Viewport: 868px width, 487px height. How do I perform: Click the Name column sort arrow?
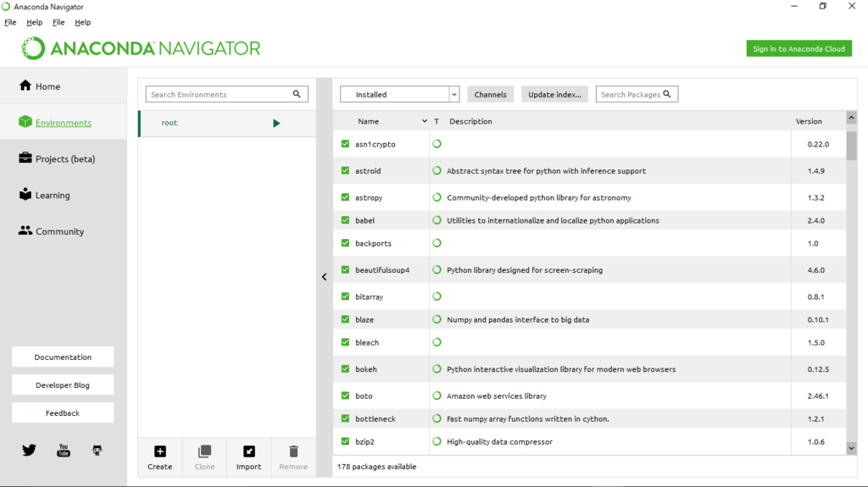tap(425, 121)
